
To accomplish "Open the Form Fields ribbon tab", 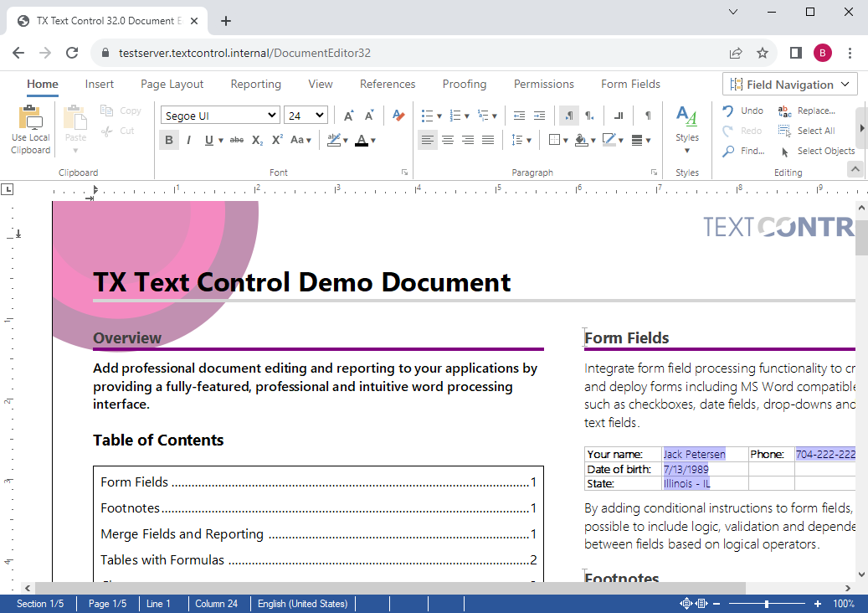I will (x=630, y=85).
